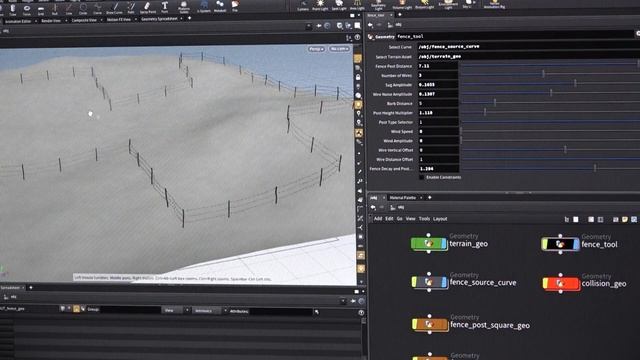
Task: Add a new tab beside Geometry Spreadsheet
Action: [x=189, y=18]
